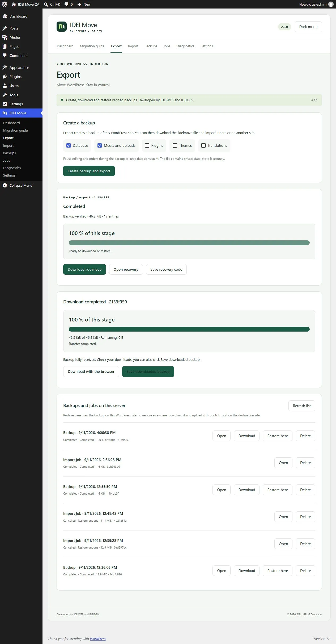The height and width of the screenshot is (644, 336).
Task: Click the 2.0.0 version badge
Action: point(284,27)
